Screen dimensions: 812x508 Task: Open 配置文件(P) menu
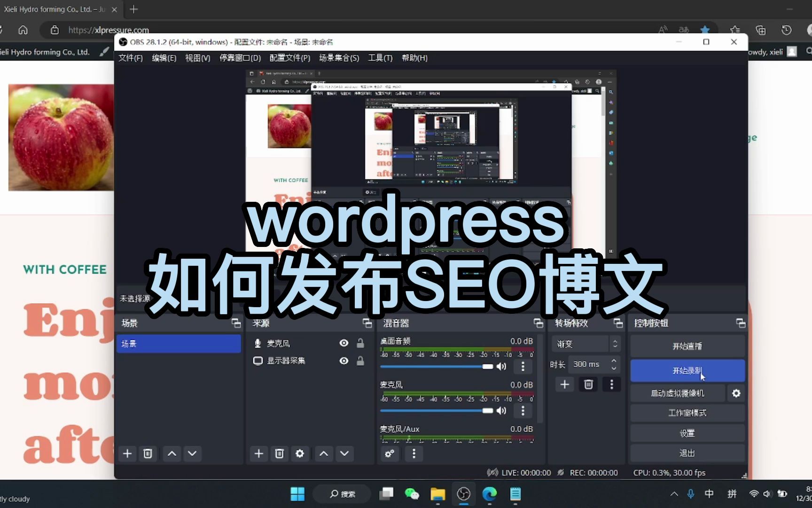coord(289,58)
